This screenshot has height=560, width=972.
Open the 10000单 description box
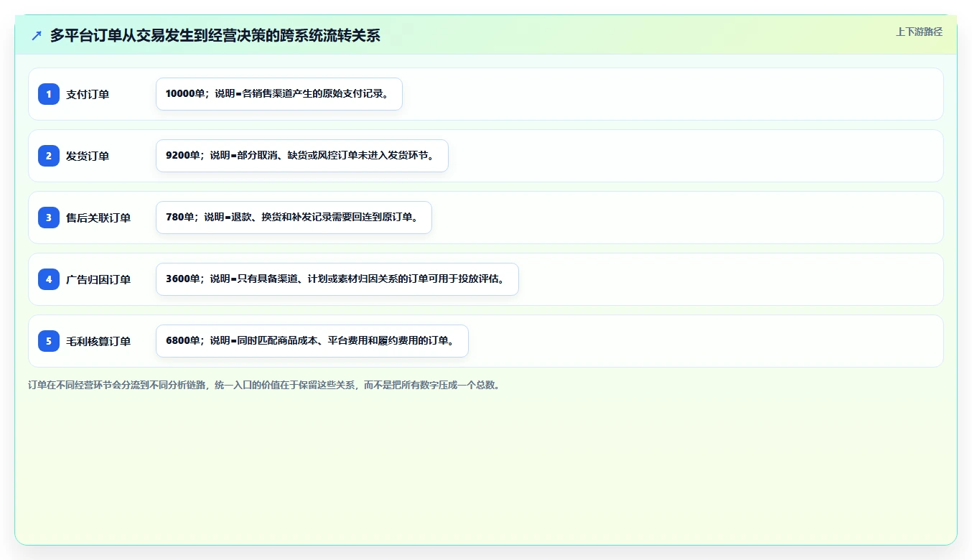click(x=279, y=94)
